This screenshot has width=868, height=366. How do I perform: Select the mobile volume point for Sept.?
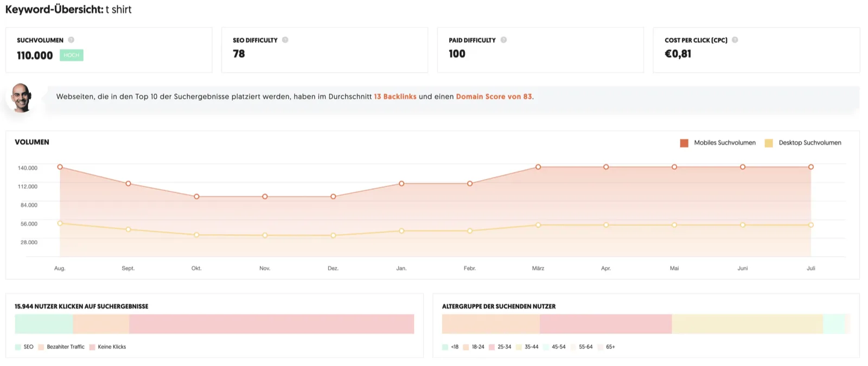(128, 183)
